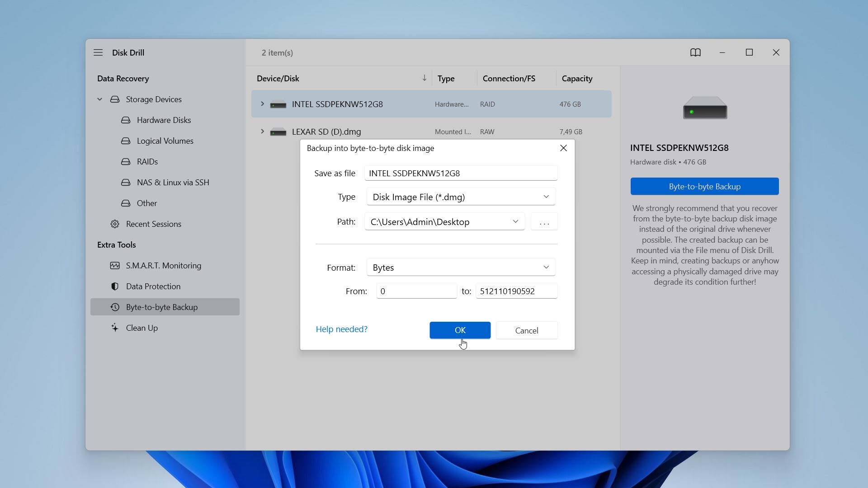Click the Help needed? link
Screen dimensions: 868x488
pos(341,329)
